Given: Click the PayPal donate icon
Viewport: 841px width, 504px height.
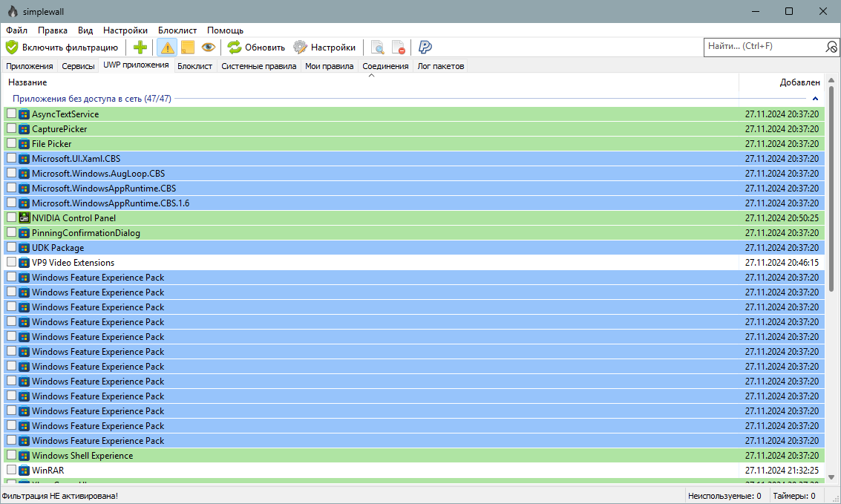Looking at the screenshot, I should coord(425,48).
